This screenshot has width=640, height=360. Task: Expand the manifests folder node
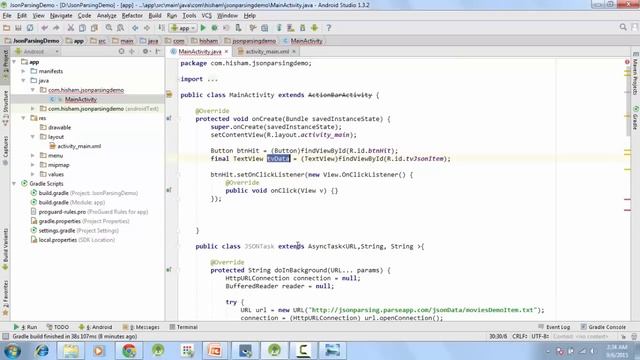[24, 71]
